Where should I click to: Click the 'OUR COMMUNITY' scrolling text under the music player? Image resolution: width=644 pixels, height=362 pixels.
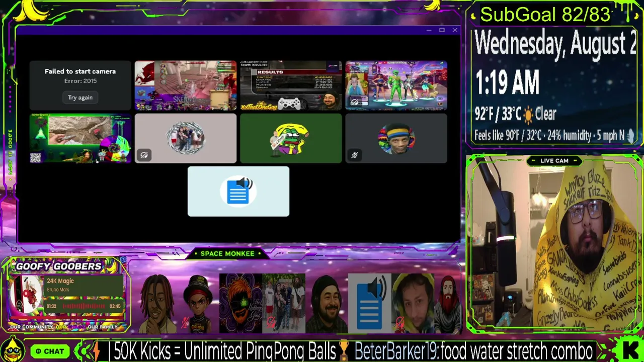point(30,327)
